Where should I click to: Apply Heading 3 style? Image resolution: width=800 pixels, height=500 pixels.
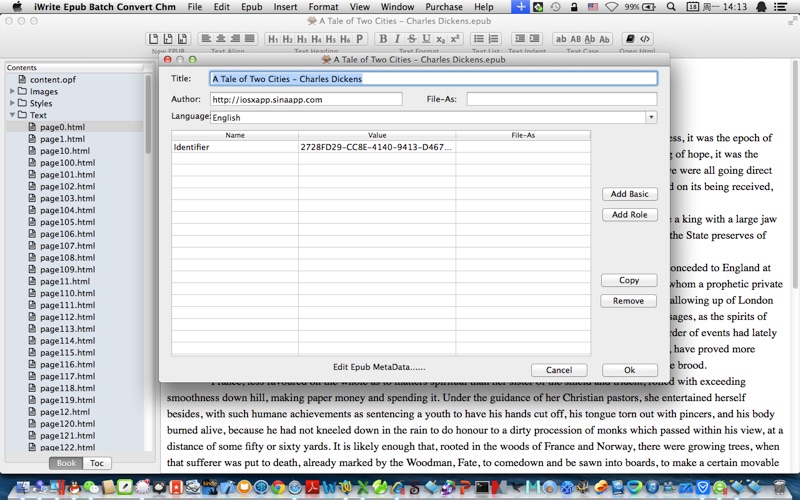click(x=302, y=39)
